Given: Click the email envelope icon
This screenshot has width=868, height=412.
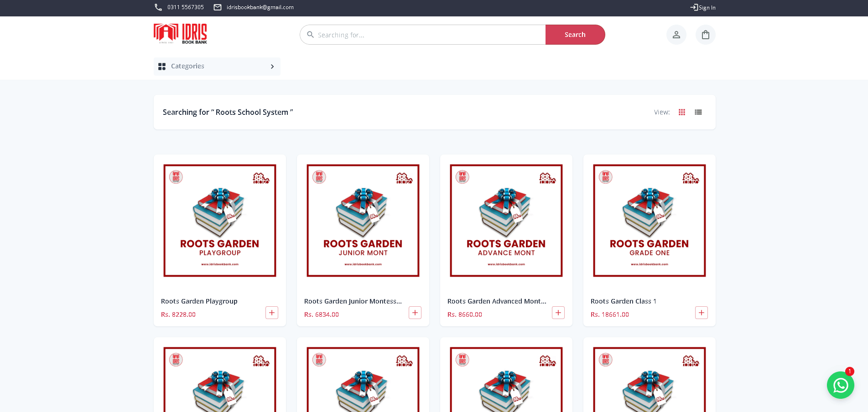Looking at the screenshot, I should click(x=218, y=7).
